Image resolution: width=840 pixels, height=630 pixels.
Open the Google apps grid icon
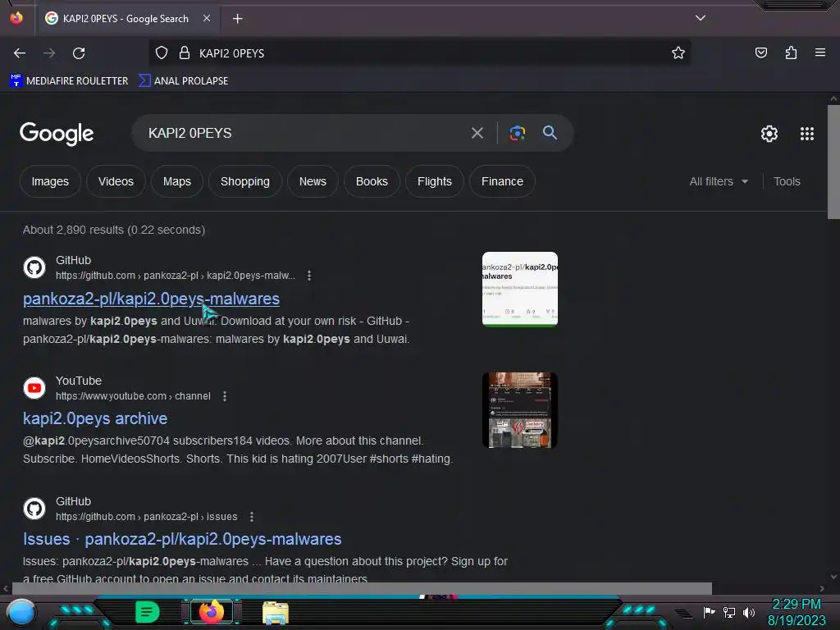pos(807,134)
